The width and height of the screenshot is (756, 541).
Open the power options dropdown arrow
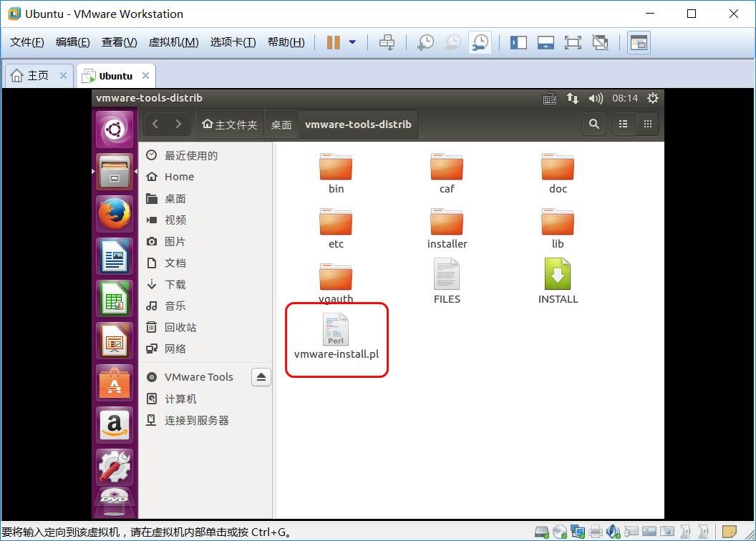tap(352, 42)
